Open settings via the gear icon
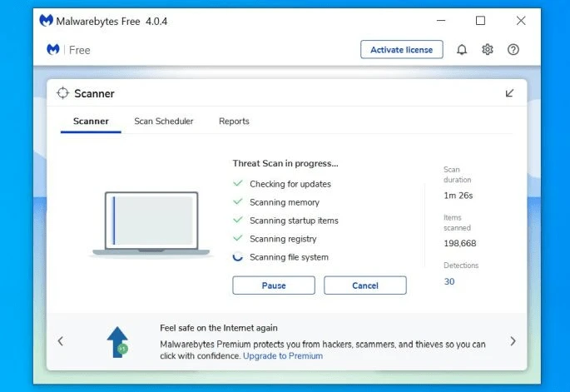Image resolution: width=570 pixels, height=392 pixels. [x=488, y=49]
